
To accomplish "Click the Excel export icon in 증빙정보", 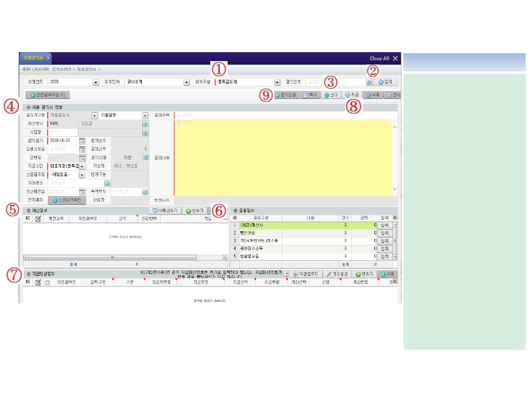I will 395,218.
